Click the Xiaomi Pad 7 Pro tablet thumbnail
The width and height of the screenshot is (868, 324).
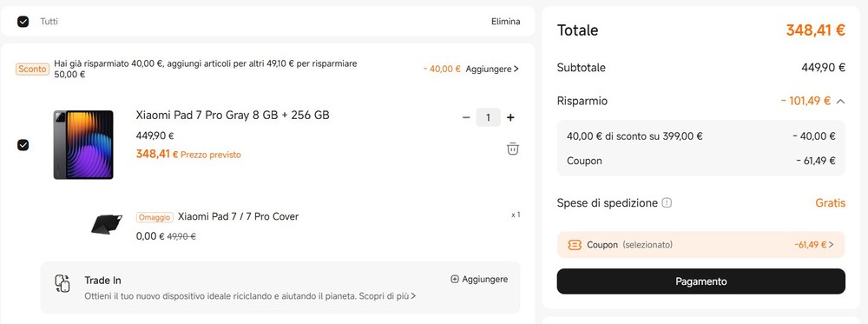(x=83, y=144)
